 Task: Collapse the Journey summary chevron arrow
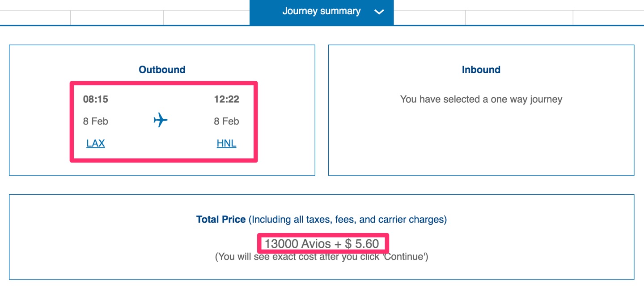coord(379,12)
